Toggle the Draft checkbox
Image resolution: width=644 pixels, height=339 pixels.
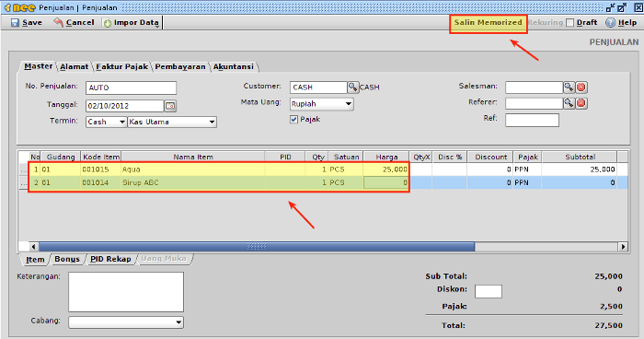569,23
